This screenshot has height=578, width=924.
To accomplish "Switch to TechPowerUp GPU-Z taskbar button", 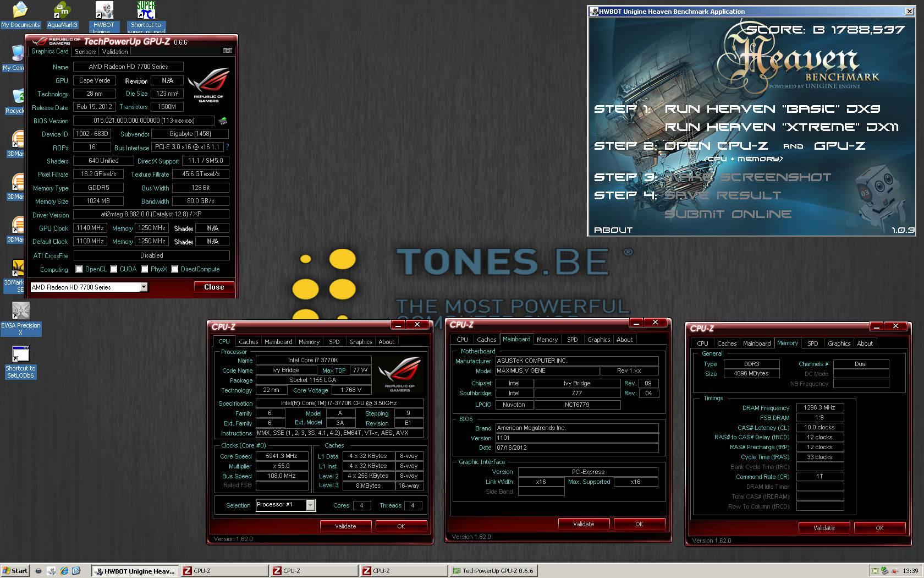I will coord(493,571).
